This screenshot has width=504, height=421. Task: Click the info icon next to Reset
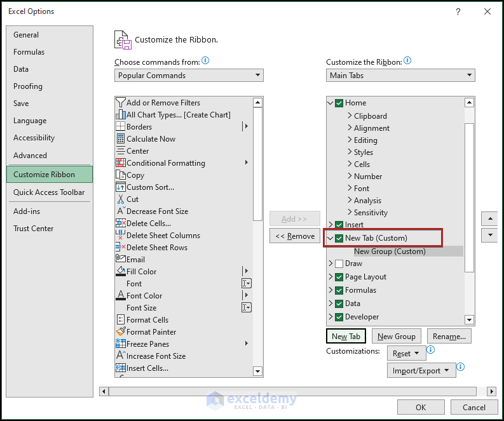click(x=431, y=349)
